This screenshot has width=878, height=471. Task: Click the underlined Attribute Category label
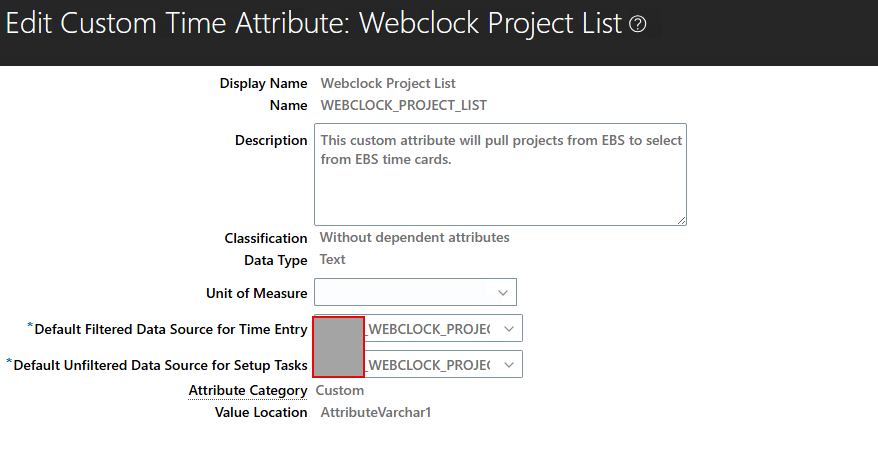[247, 390]
